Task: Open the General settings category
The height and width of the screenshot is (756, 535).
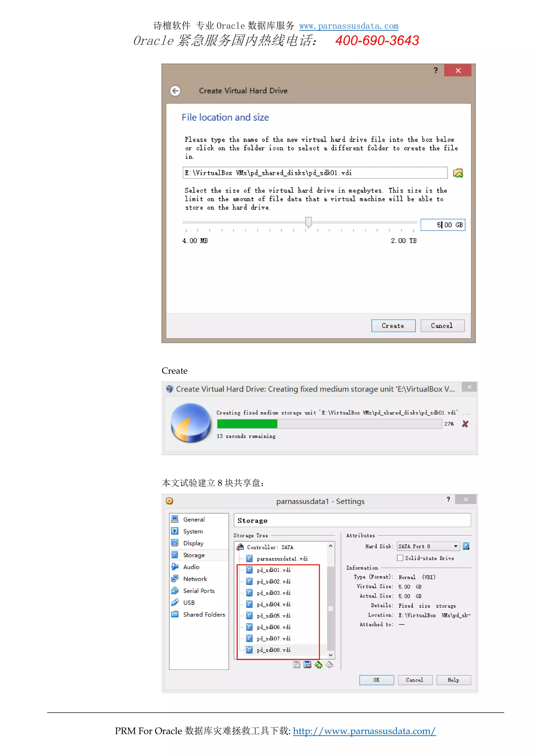Action: (199, 519)
